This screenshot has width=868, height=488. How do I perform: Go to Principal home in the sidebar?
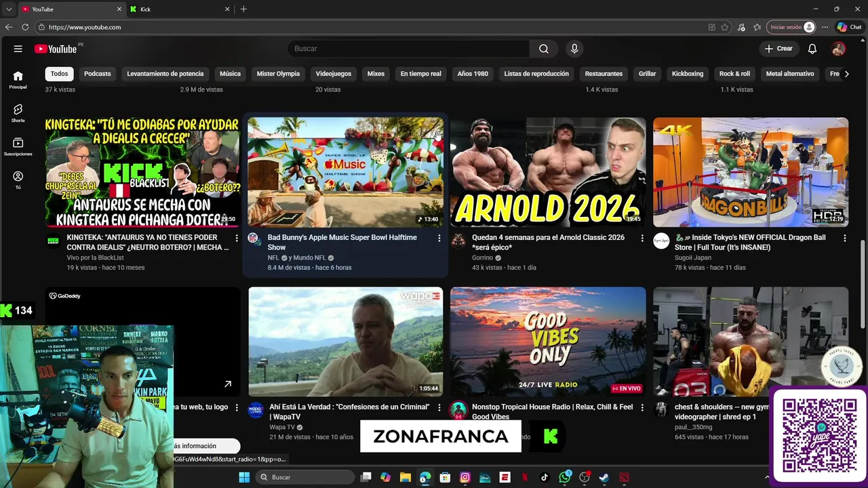[18, 80]
